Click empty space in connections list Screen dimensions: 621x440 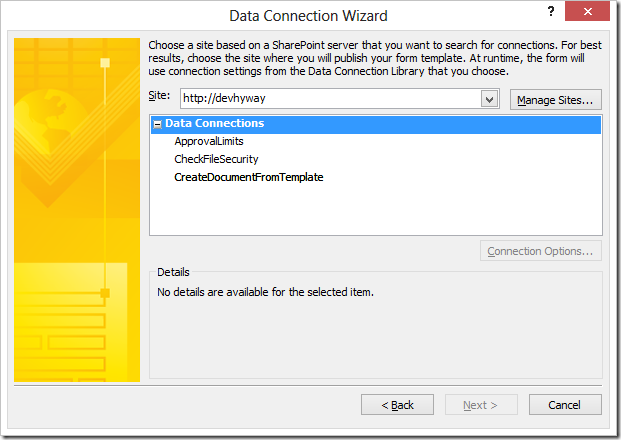pyautogui.click(x=375, y=210)
